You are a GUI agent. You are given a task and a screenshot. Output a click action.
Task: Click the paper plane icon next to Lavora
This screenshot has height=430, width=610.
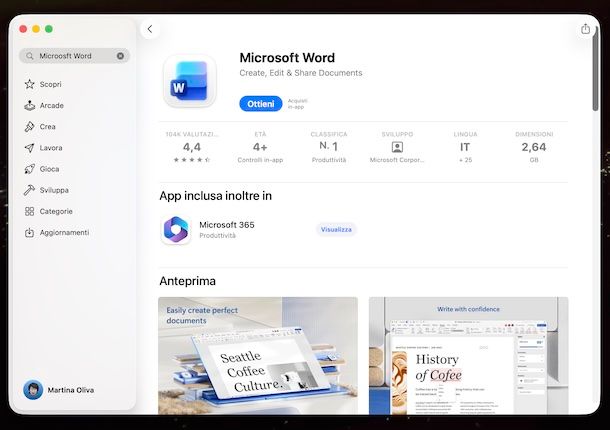coord(30,148)
